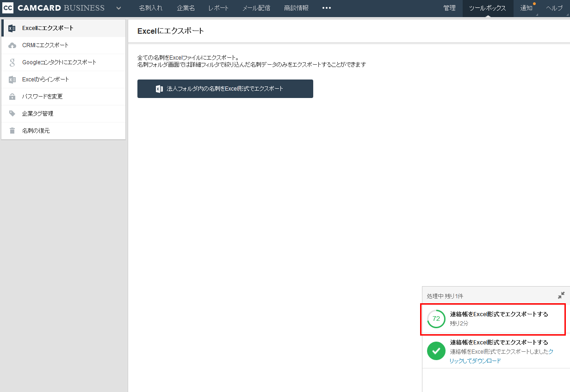
Task: Open パスワードを変更
Action: coord(64,97)
